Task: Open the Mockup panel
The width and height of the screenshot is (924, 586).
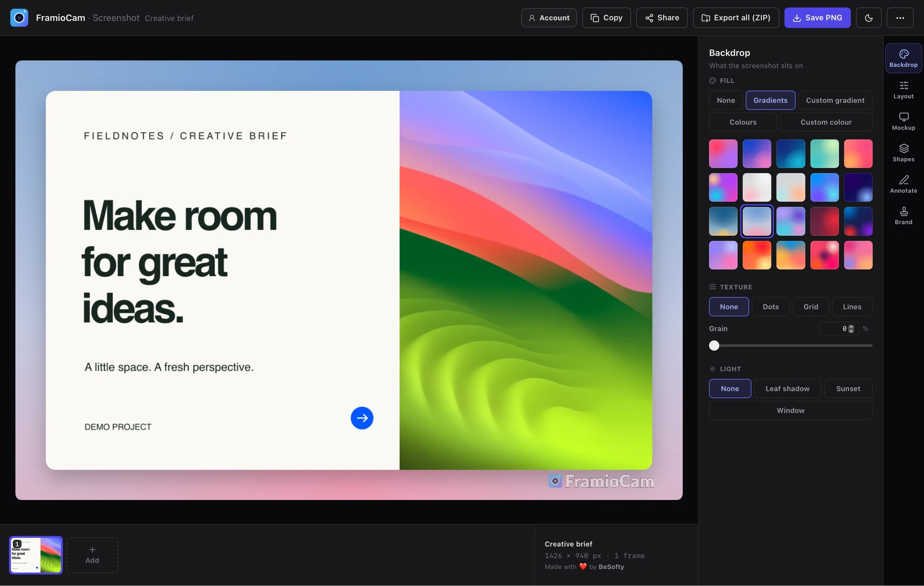Action: click(x=903, y=121)
